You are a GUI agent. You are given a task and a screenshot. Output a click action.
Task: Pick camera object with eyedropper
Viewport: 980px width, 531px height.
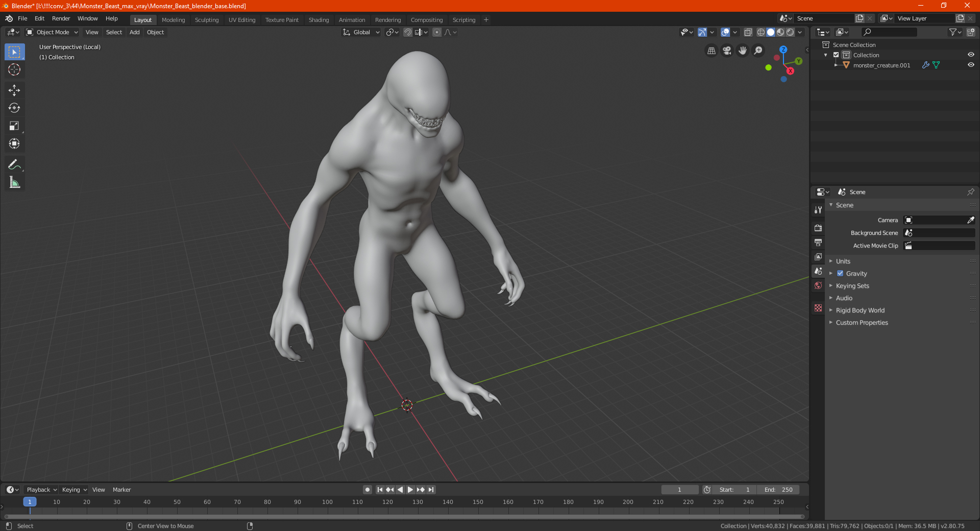coord(970,220)
